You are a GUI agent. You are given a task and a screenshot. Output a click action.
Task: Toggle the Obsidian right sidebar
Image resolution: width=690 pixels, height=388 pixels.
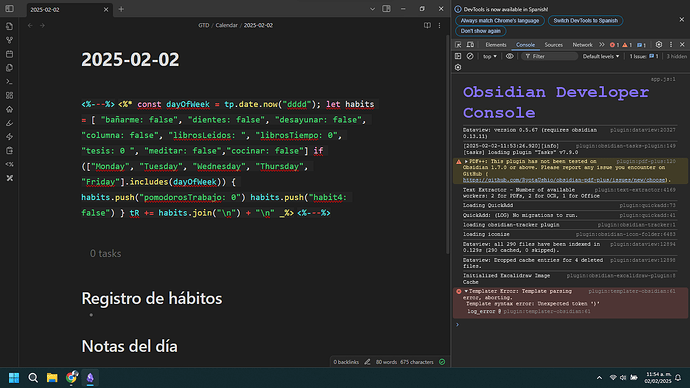point(386,9)
